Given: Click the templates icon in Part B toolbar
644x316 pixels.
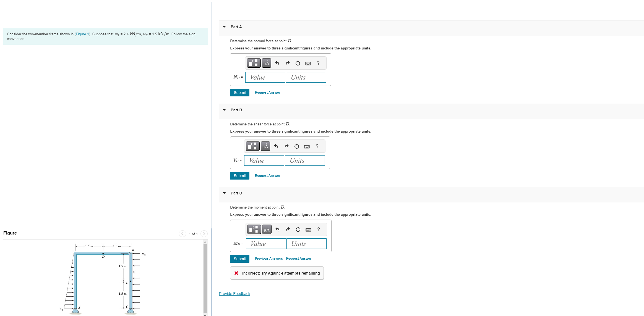Looking at the screenshot, I should (252, 146).
